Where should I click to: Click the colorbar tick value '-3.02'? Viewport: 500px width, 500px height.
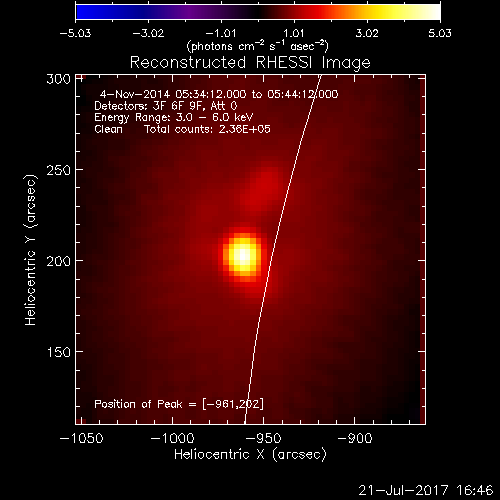click(x=148, y=33)
